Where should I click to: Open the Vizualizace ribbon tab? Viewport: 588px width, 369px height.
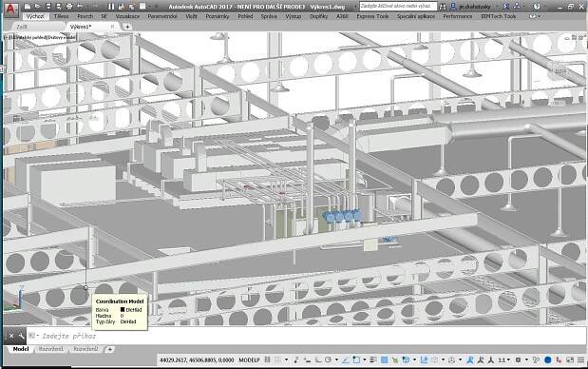coord(127,16)
